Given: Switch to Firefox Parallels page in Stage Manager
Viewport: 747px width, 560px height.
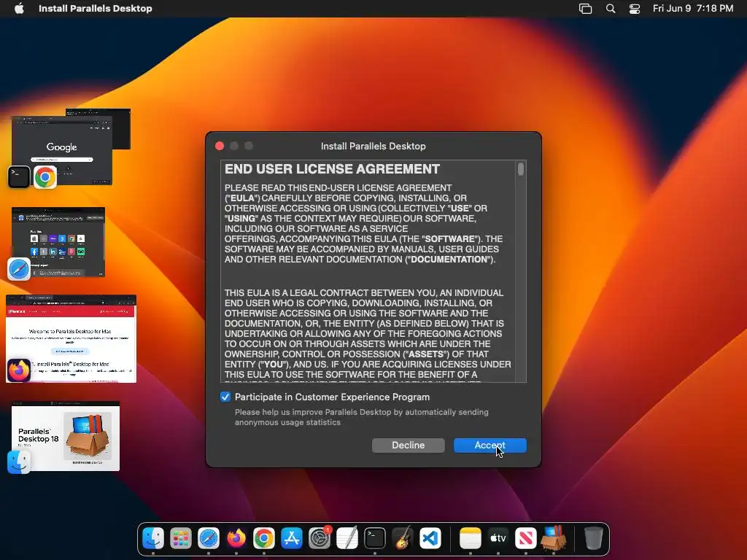Looking at the screenshot, I should point(71,338).
